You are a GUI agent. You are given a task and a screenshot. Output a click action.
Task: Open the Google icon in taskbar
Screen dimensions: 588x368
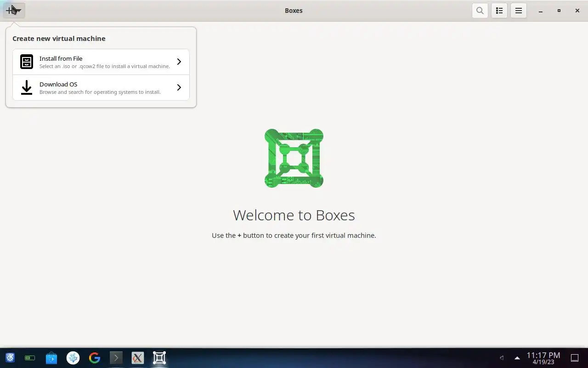pos(95,358)
